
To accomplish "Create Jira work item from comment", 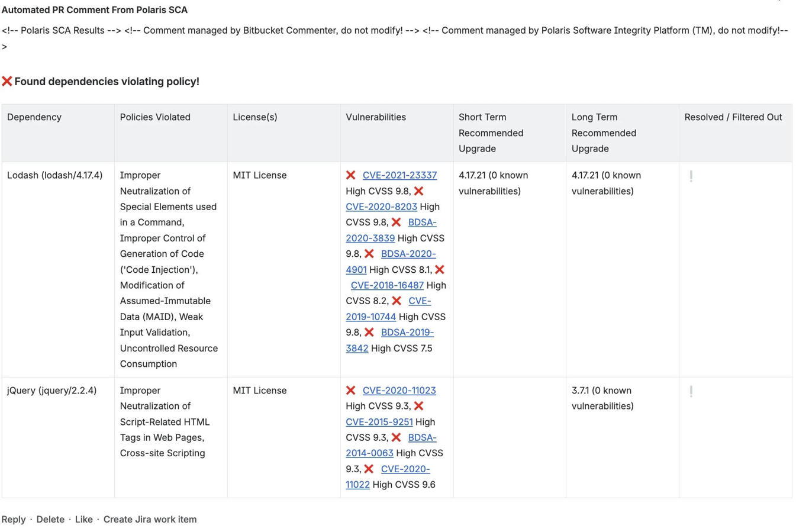I will 150,519.
